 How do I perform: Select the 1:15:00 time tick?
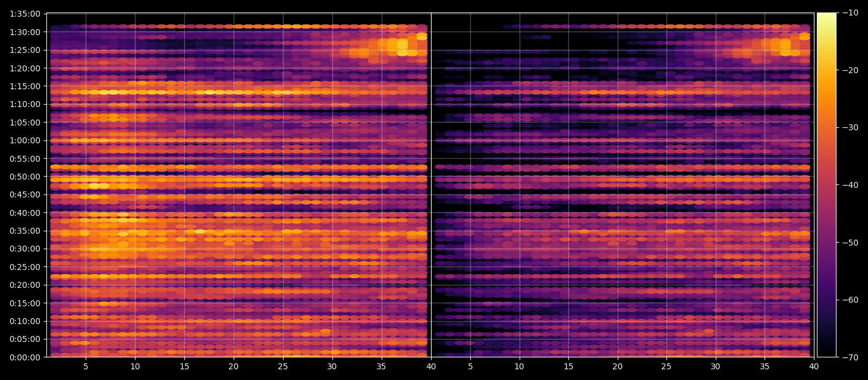[x=25, y=86]
